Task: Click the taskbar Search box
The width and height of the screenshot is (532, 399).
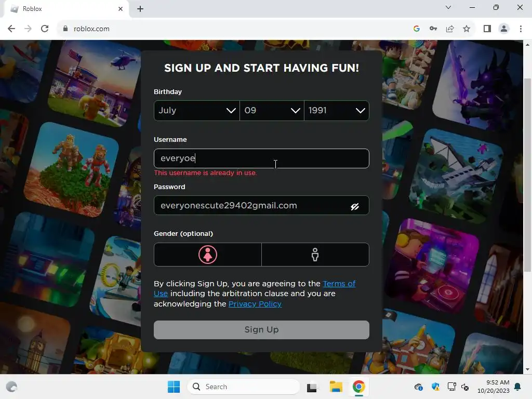Action: 243,387
